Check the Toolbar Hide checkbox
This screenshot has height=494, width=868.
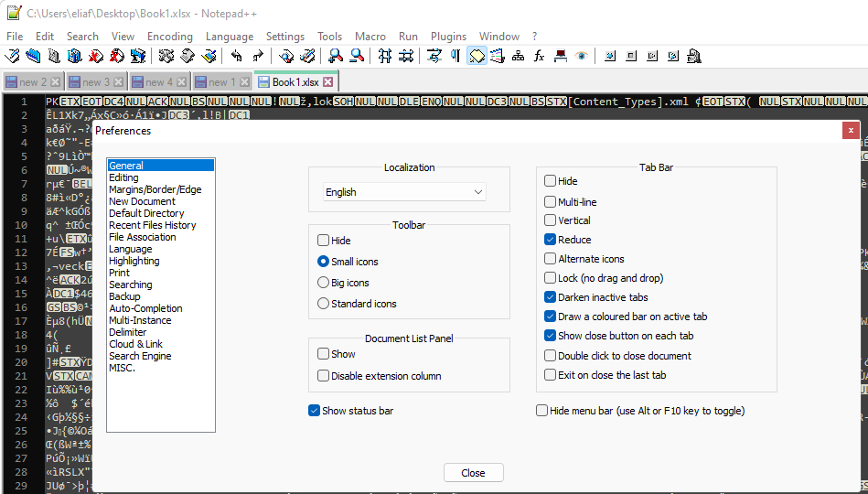[323, 241]
